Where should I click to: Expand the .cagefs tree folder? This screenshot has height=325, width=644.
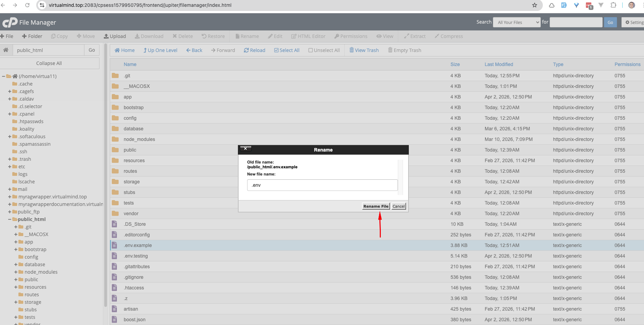(x=10, y=91)
